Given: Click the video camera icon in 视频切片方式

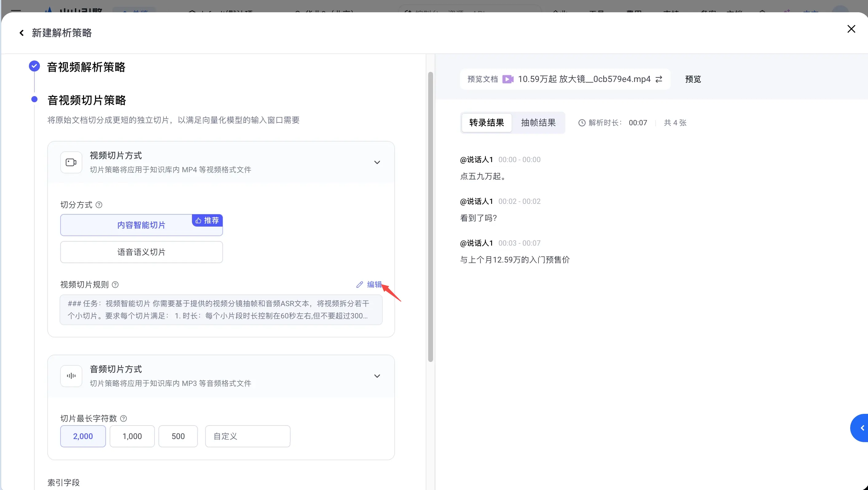Looking at the screenshot, I should point(71,162).
